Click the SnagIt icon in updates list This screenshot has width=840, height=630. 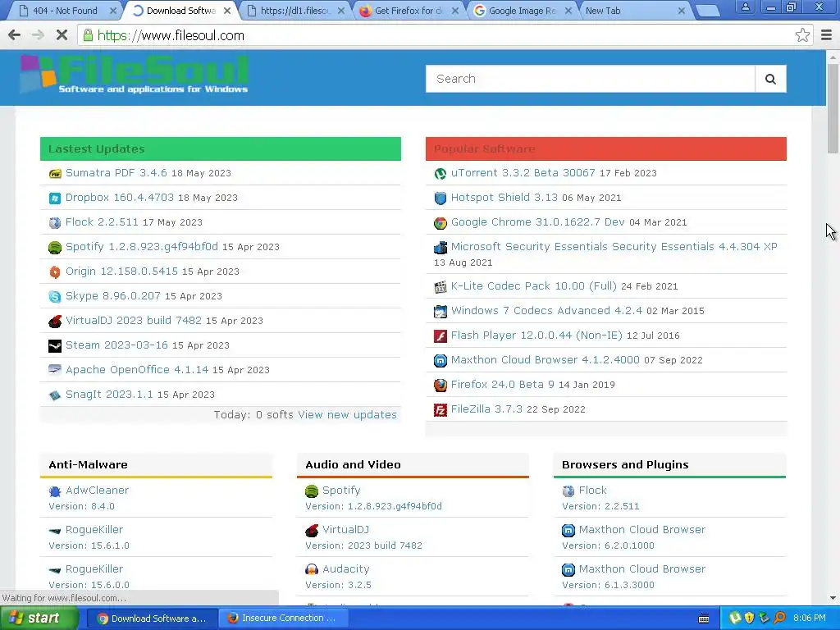pyautogui.click(x=55, y=395)
